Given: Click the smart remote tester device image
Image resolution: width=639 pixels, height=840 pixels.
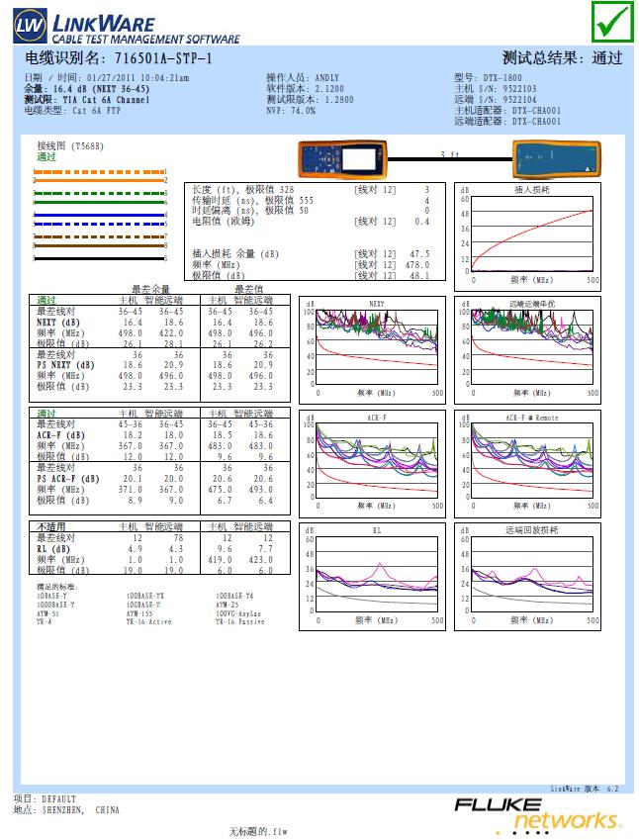Looking at the screenshot, I should 549,157.
